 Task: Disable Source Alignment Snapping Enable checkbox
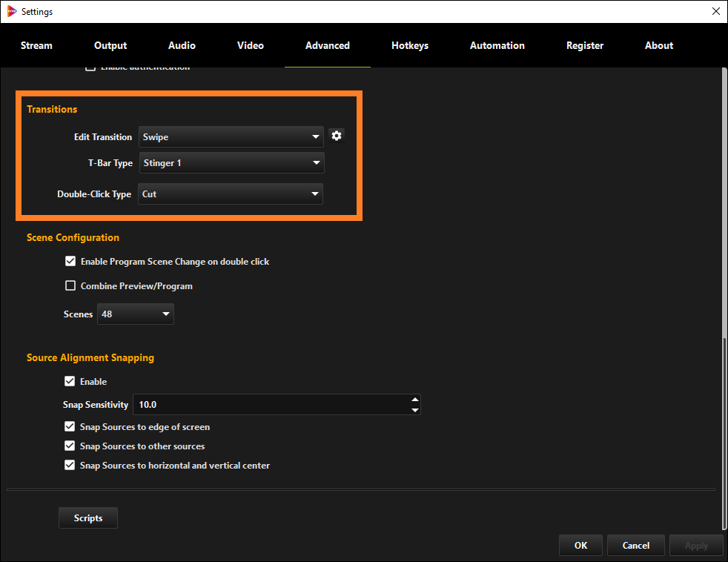point(70,382)
